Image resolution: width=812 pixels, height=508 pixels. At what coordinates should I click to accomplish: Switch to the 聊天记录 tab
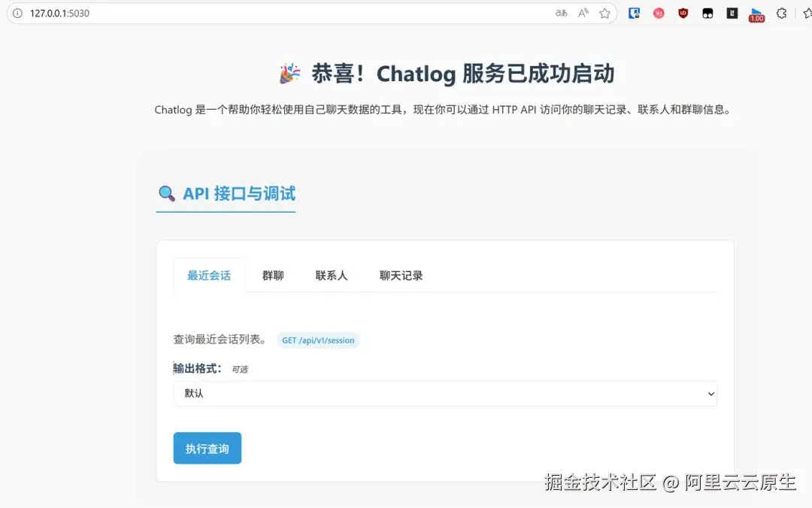click(401, 276)
